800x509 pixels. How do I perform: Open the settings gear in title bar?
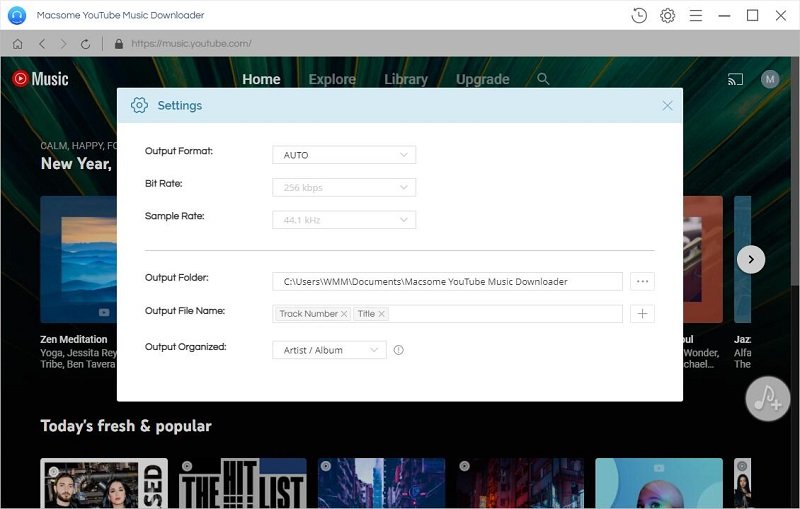667,15
